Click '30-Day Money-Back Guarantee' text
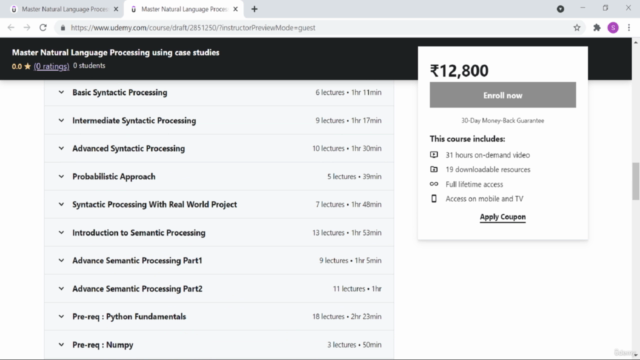Screen dimensions: 640x360 (502, 120)
